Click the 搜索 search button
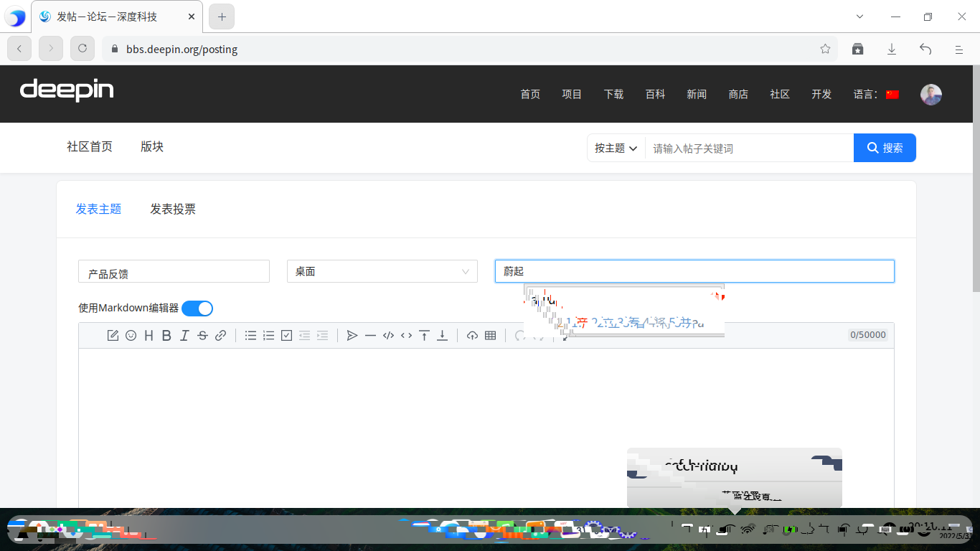Image resolution: width=980 pixels, height=551 pixels. click(x=885, y=148)
